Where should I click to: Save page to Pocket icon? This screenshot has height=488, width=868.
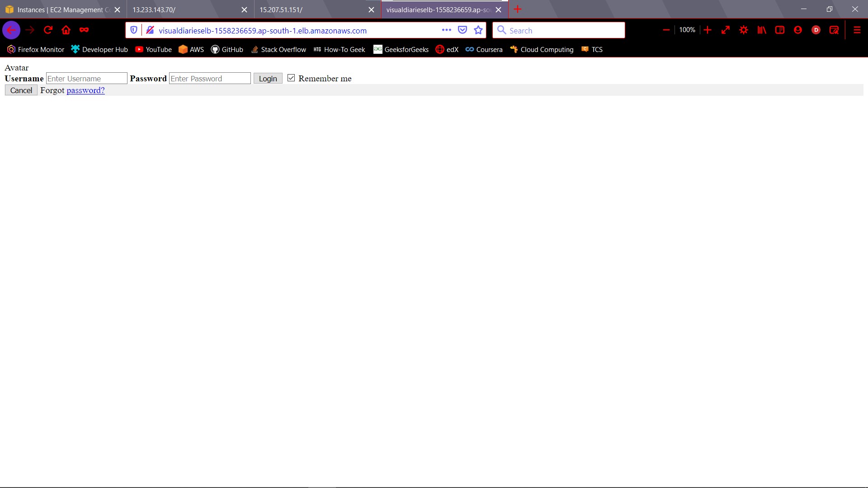coord(462,30)
